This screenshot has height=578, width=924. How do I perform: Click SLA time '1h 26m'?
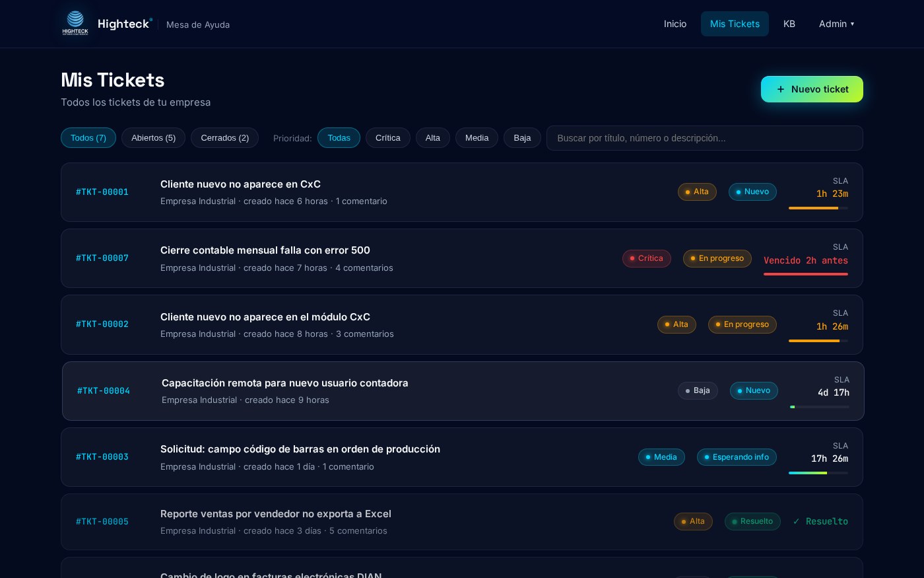click(x=832, y=326)
